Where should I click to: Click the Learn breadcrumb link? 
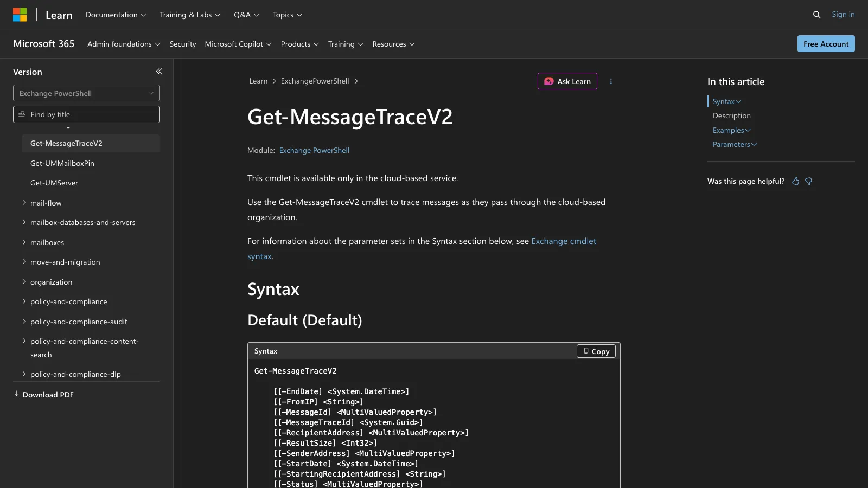(x=258, y=81)
